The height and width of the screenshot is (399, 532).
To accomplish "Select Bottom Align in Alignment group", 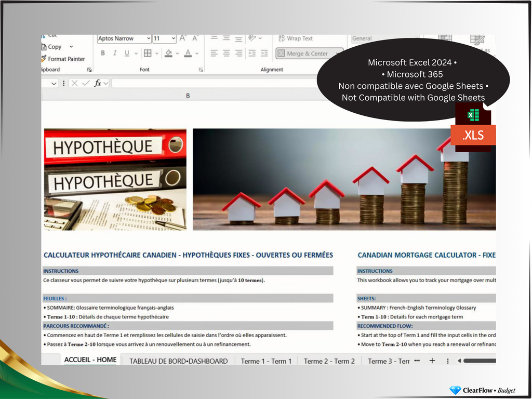I will 238,38.
